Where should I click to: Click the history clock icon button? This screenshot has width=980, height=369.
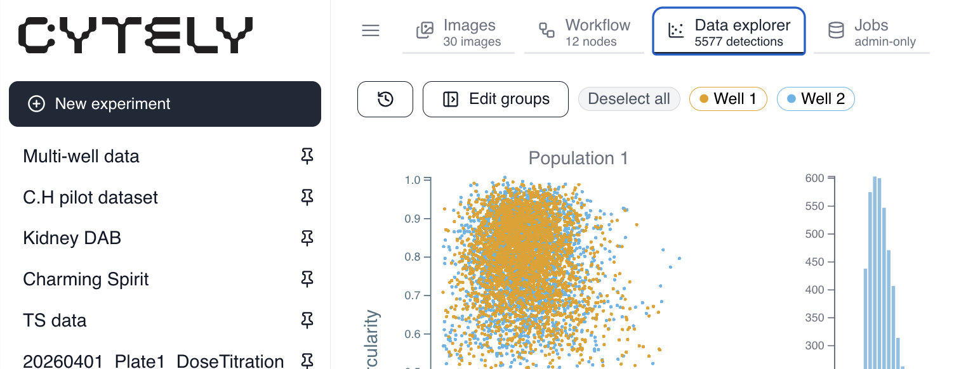385,99
